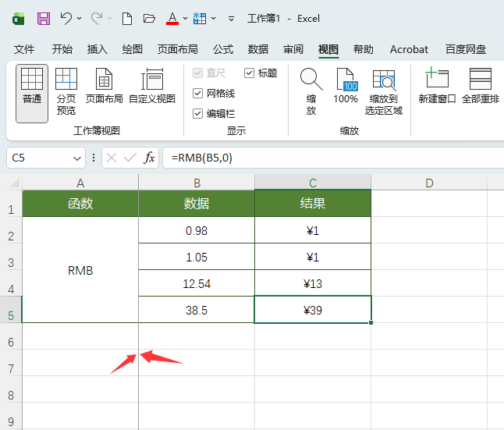
Task: Switch to 分页预览 page break preview
Action: pyautogui.click(x=66, y=91)
